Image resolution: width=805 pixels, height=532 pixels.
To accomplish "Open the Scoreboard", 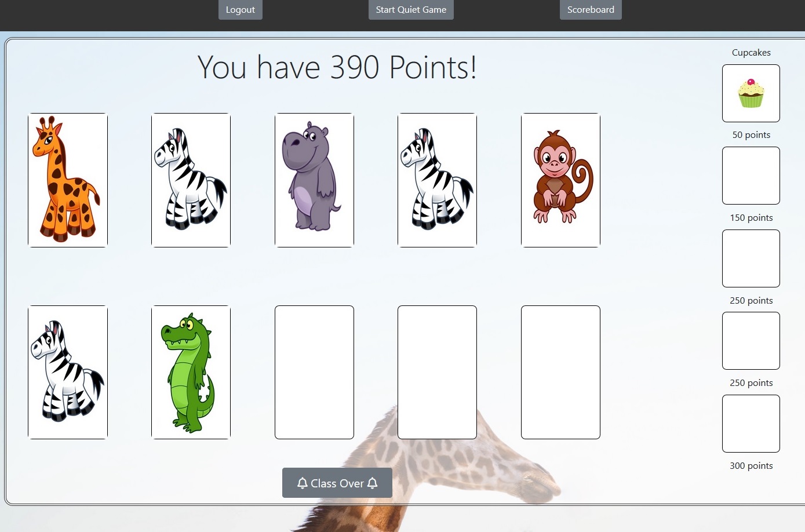I will pyautogui.click(x=591, y=9).
